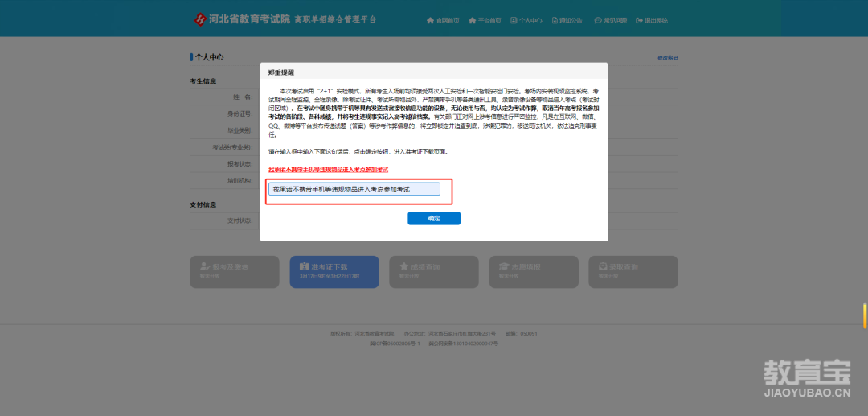Click the graduation cap icon on 志愿填报

pyautogui.click(x=504, y=266)
